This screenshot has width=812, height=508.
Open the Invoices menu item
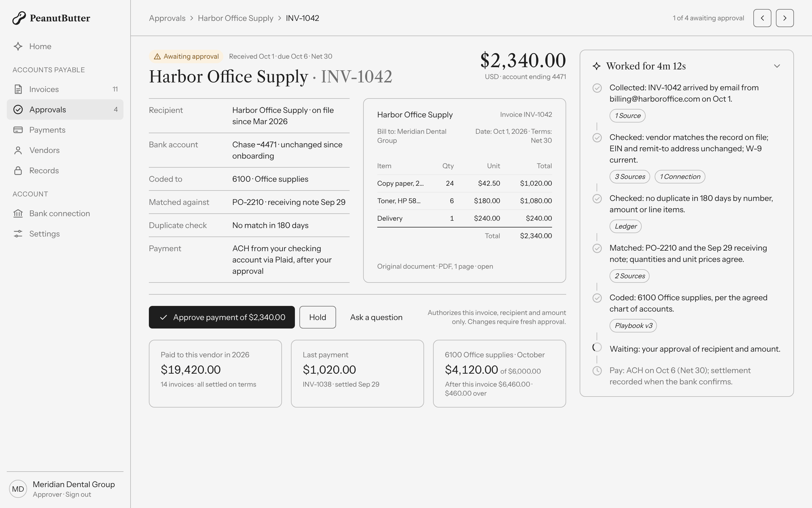click(x=65, y=89)
